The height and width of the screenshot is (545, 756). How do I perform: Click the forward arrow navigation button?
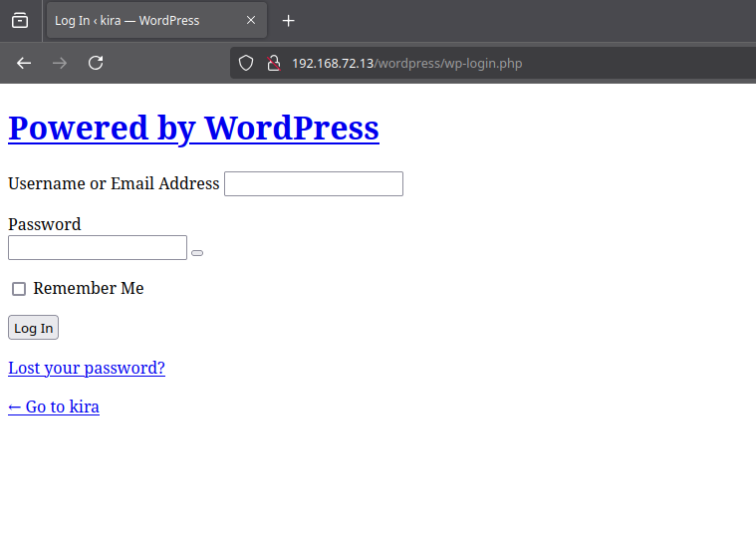(60, 63)
